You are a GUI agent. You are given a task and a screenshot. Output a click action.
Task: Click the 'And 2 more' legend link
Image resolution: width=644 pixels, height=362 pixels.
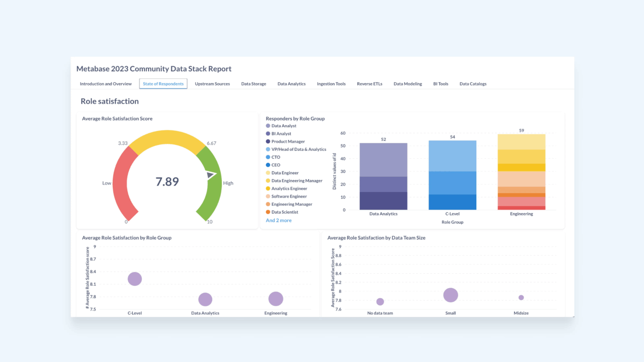click(x=278, y=220)
